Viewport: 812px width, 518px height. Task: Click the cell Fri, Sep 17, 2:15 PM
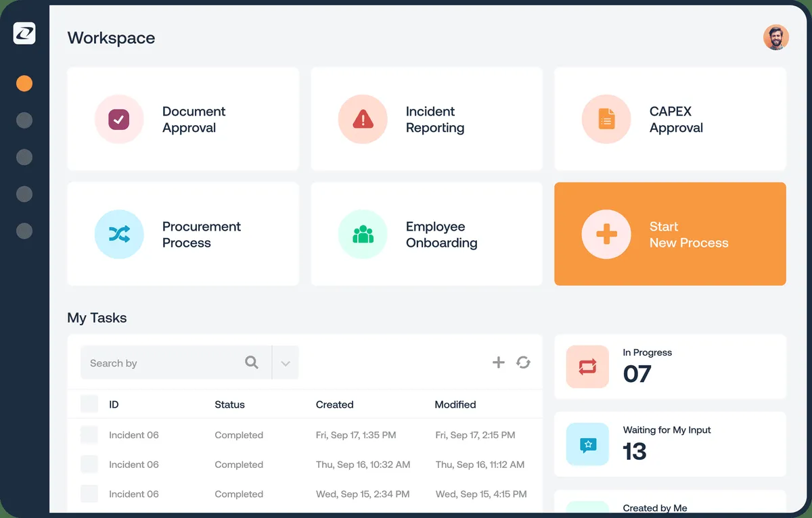475,435
